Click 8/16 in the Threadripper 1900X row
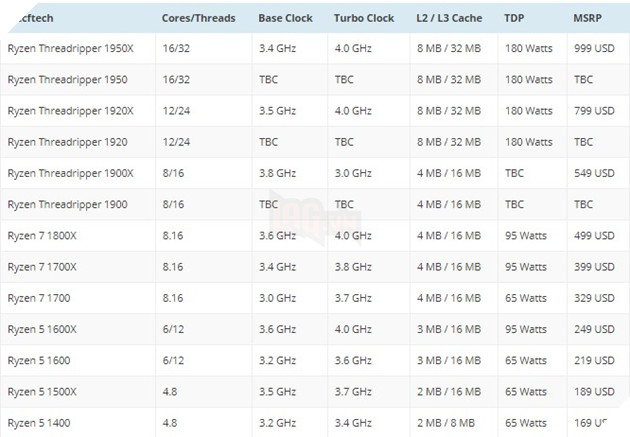 pyautogui.click(x=173, y=173)
